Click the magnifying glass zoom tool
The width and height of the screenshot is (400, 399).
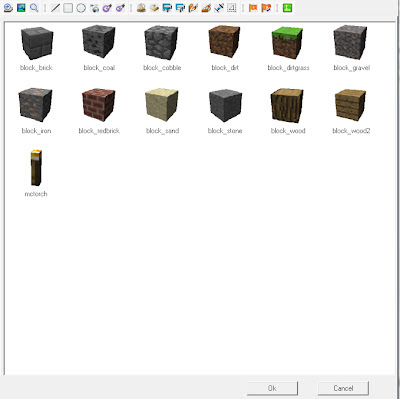[x=34, y=7]
